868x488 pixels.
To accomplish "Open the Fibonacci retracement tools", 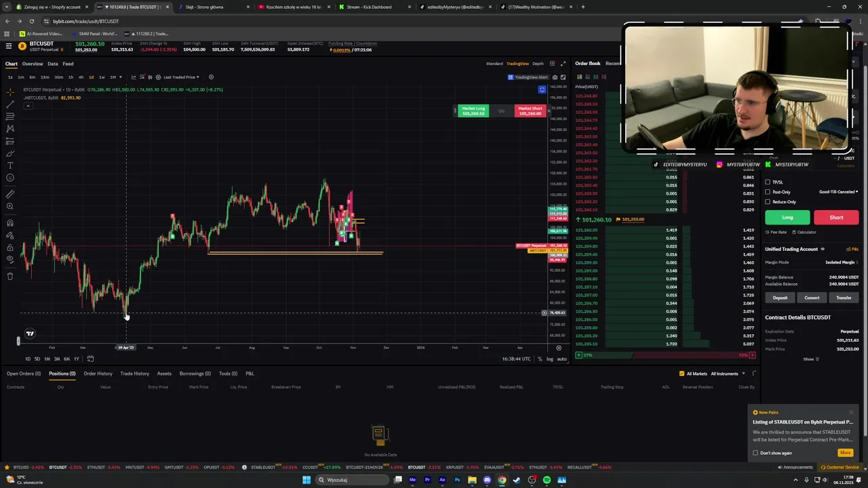I will coord(10,117).
